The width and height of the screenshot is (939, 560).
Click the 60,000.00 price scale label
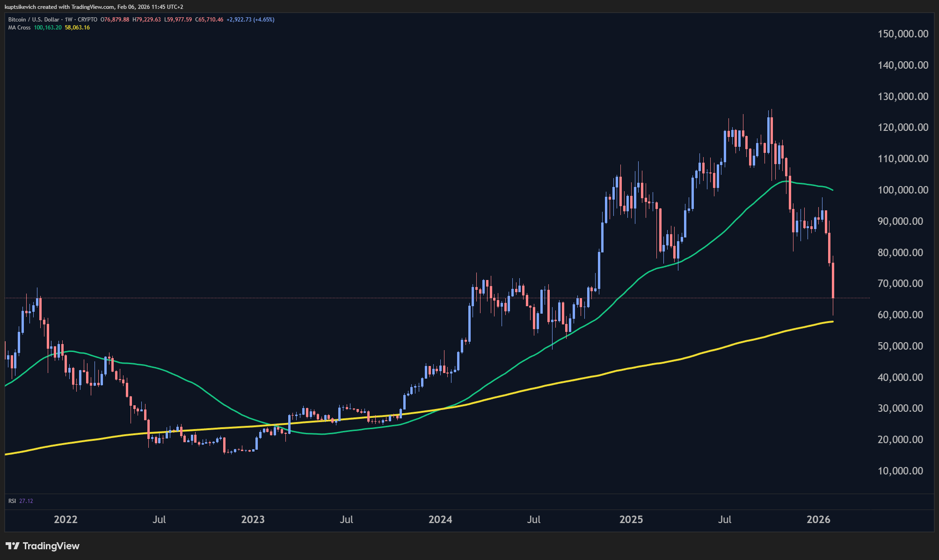(x=900, y=315)
